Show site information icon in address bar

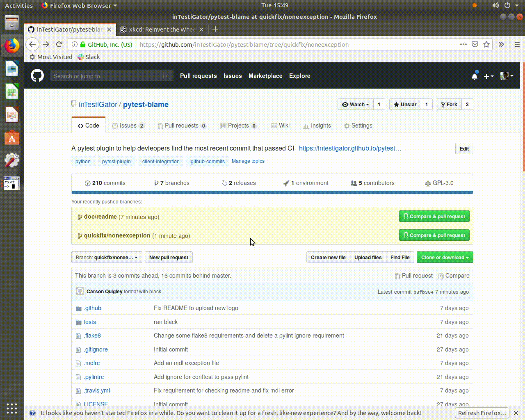coord(74,44)
